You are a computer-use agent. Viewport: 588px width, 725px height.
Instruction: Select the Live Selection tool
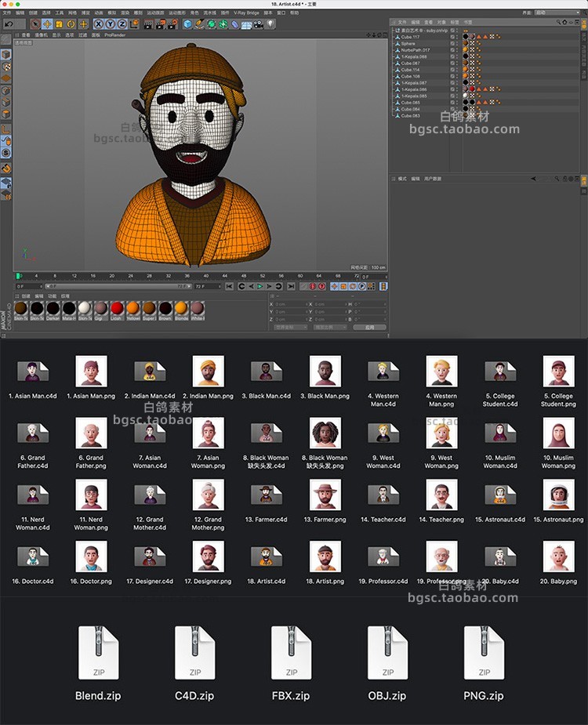coord(35,24)
